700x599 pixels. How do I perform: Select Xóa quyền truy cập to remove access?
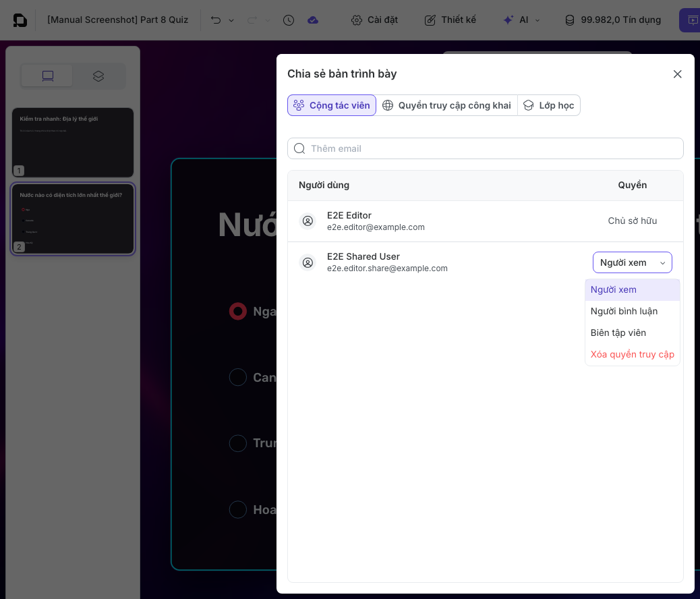pos(632,355)
